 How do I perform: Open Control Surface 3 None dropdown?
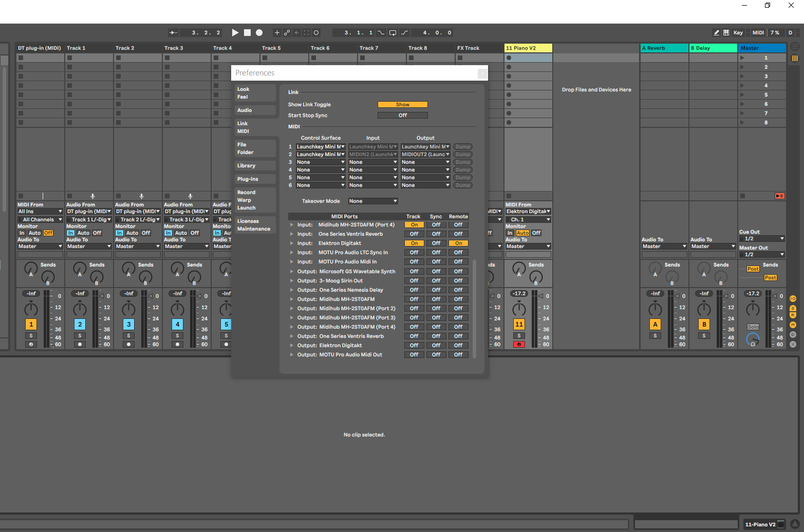(x=321, y=162)
